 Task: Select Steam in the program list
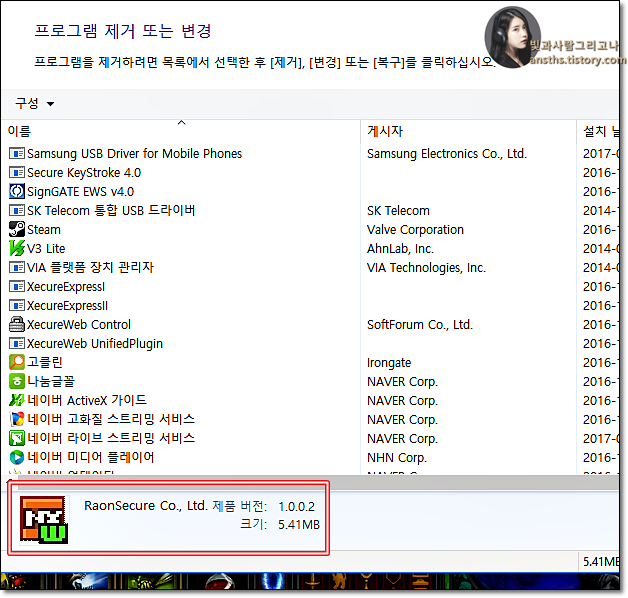[44, 230]
